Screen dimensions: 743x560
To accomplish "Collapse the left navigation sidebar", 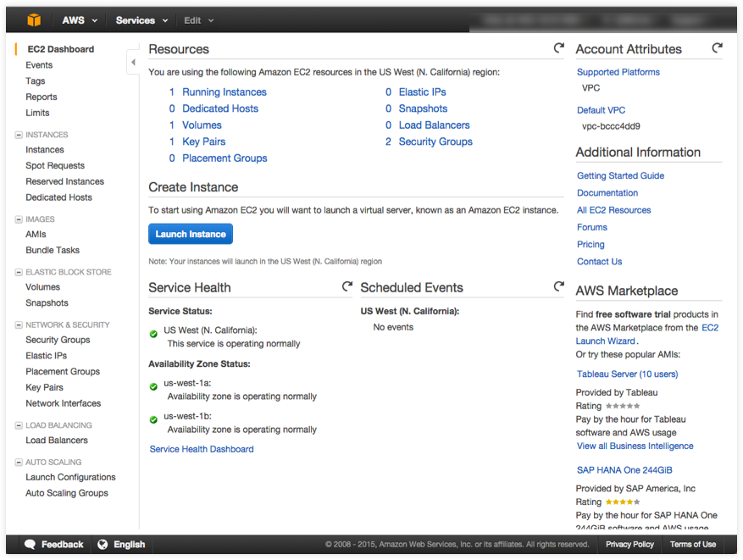I will [x=133, y=61].
